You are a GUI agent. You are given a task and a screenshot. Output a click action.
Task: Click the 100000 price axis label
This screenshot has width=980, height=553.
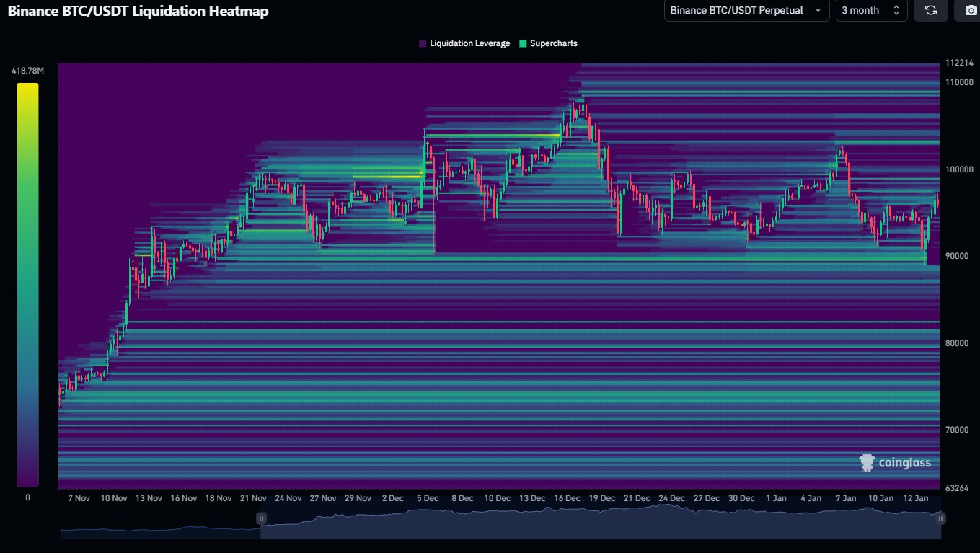coord(960,169)
